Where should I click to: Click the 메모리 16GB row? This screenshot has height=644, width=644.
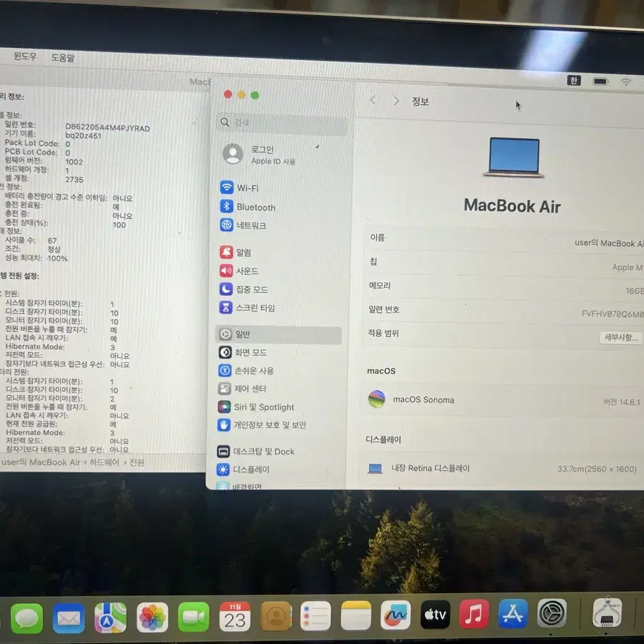pyautogui.click(x=504, y=288)
